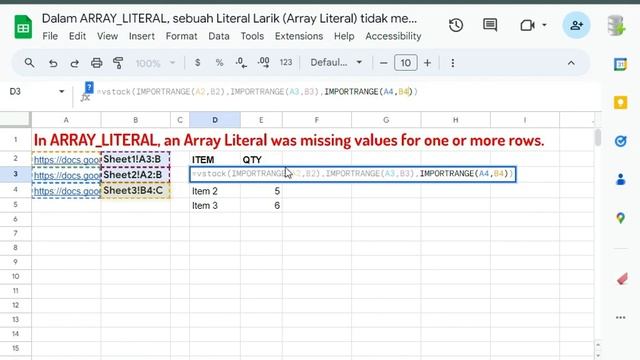Activate the paint format tool
Screen dimensions: 640x360
[118, 63]
